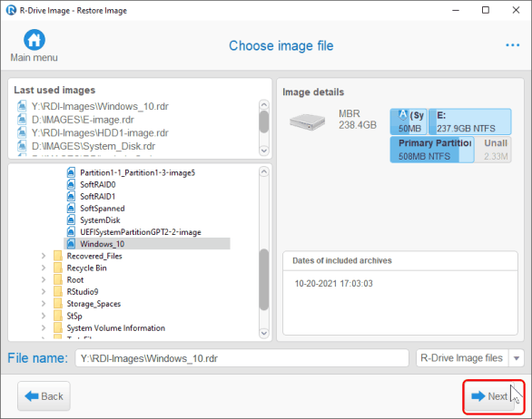Open the three-dots options menu
This screenshot has width=532, height=419.
(x=512, y=45)
